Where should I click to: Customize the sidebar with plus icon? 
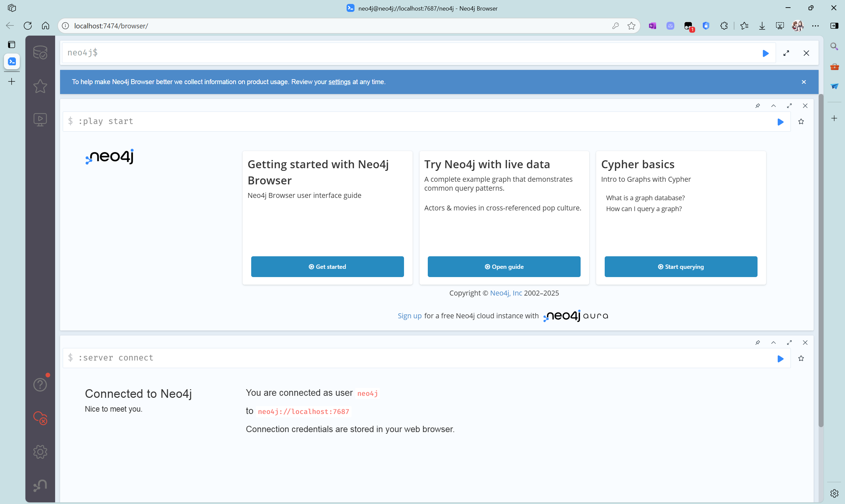(x=834, y=118)
